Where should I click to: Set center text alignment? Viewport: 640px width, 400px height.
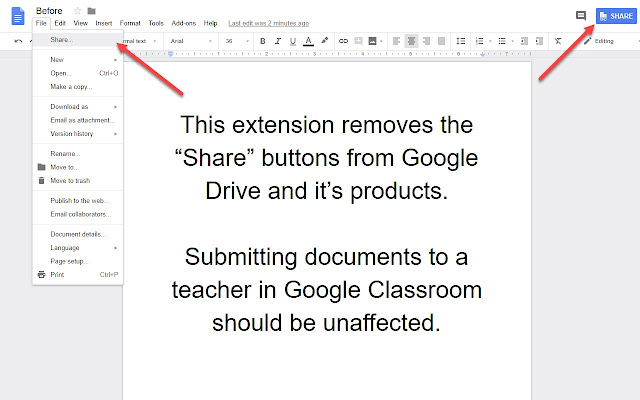click(411, 41)
